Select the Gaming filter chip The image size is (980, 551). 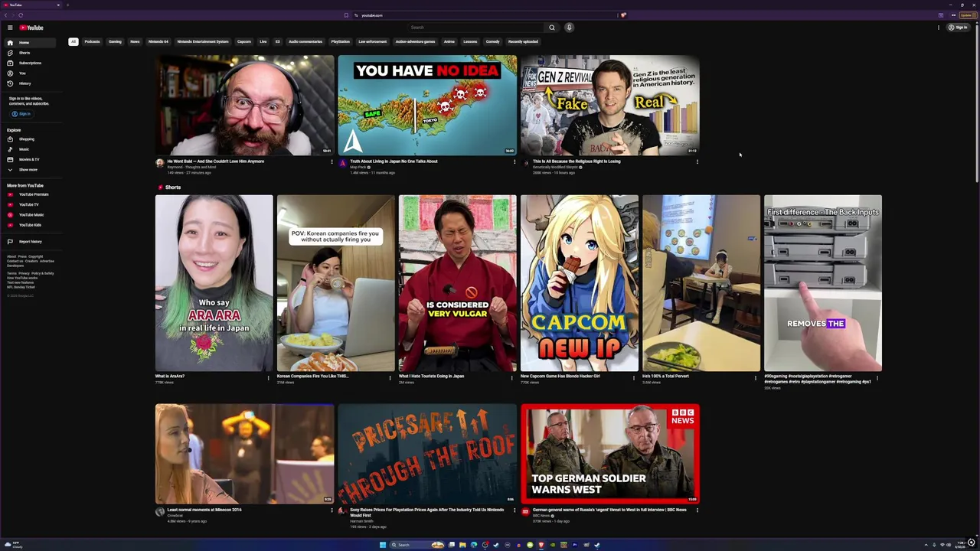115,41
